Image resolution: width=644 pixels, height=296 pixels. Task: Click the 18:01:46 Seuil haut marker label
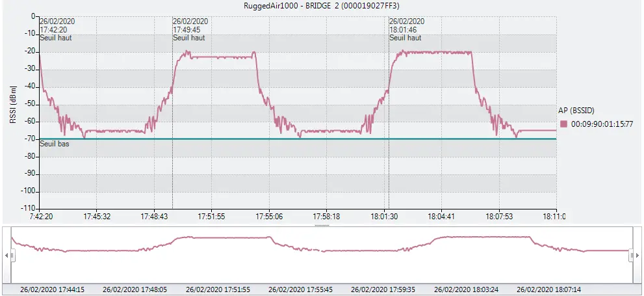coord(406,29)
